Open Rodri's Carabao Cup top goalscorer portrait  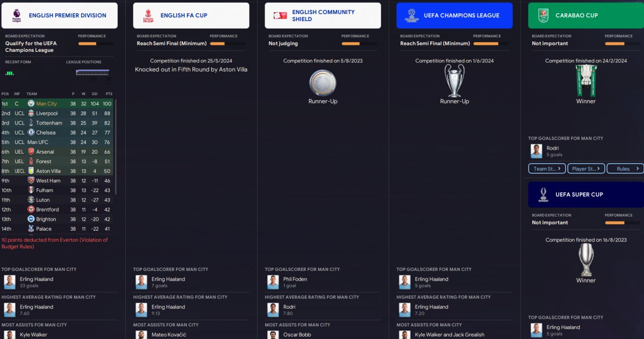(x=536, y=151)
